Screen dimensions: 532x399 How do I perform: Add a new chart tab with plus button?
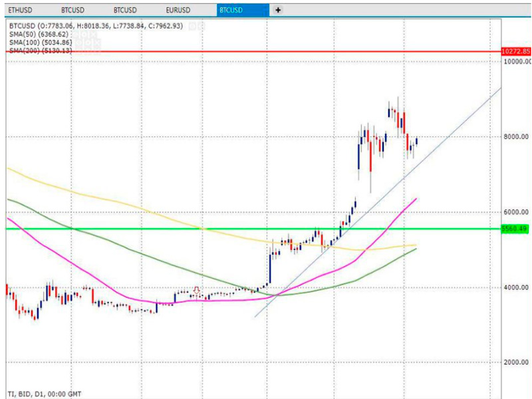(x=278, y=10)
